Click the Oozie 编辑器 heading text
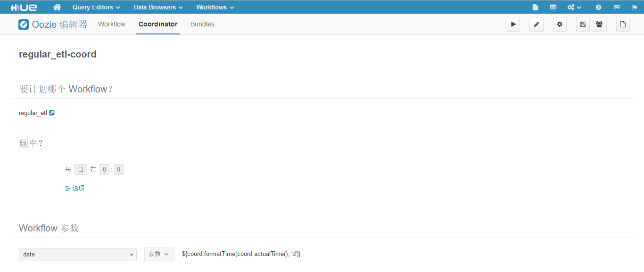This screenshot has height=272, width=644. pos(59,25)
